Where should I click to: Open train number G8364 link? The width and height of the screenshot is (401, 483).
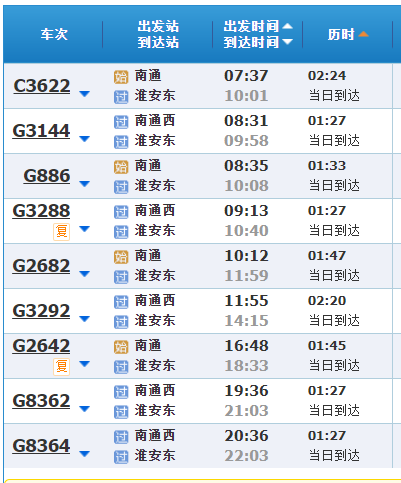(x=41, y=446)
